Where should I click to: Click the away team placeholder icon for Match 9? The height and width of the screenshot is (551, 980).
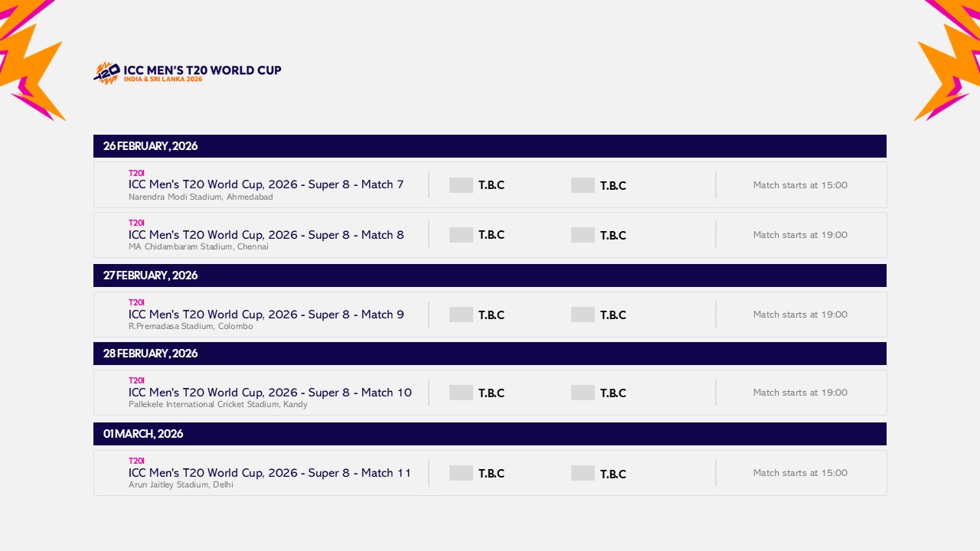pos(583,315)
